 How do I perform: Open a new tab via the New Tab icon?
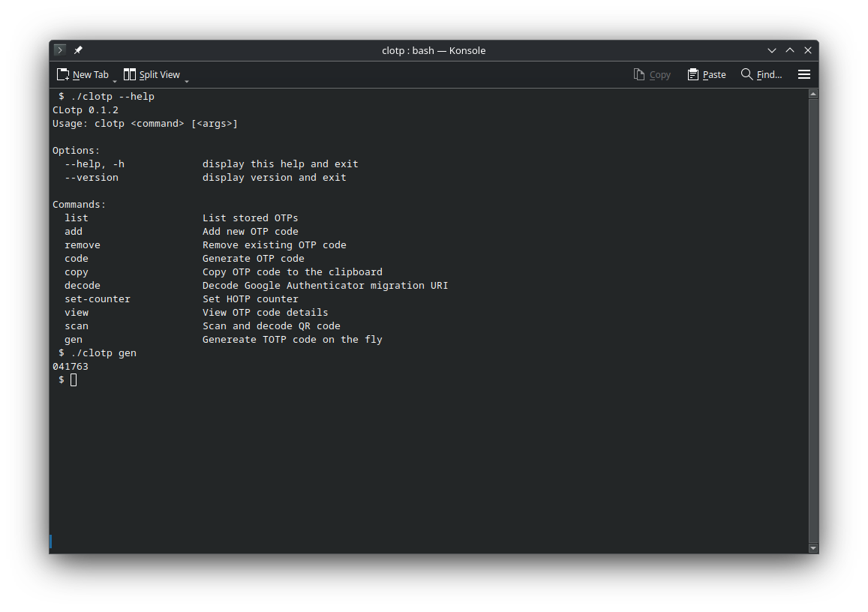(x=63, y=74)
